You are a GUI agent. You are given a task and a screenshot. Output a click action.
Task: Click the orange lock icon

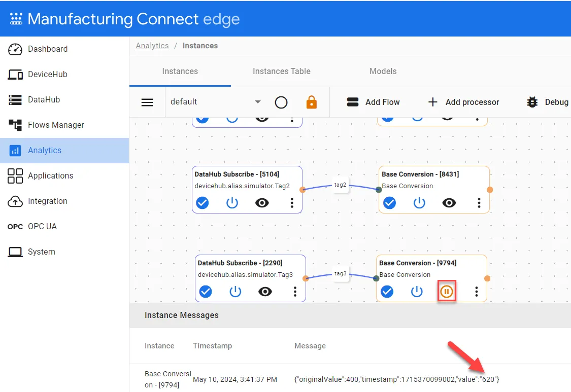pos(311,102)
